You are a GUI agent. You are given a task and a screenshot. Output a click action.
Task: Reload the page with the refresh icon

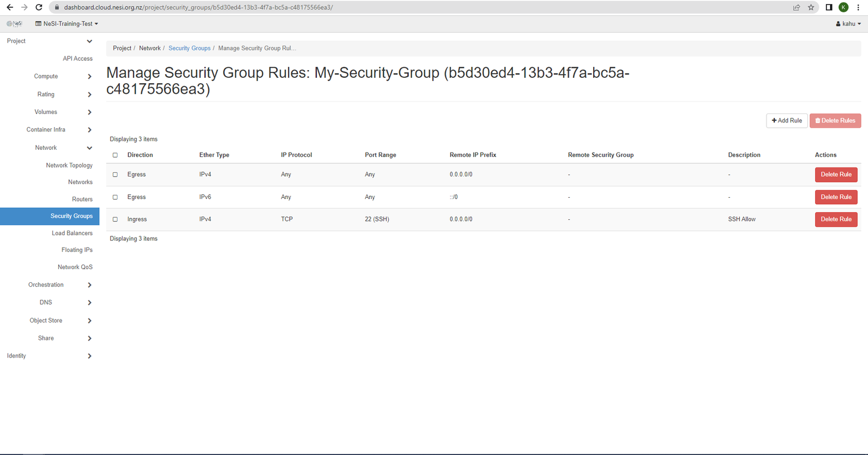click(39, 8)
